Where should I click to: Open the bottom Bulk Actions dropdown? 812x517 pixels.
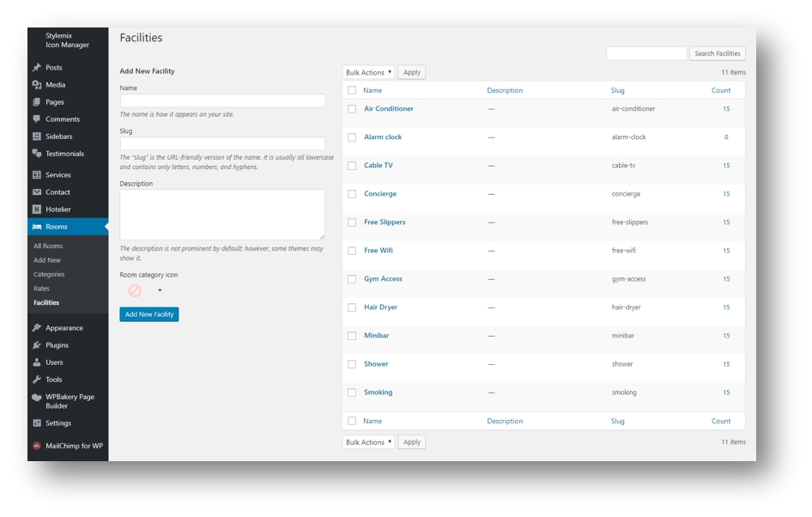tap(368, 442)
